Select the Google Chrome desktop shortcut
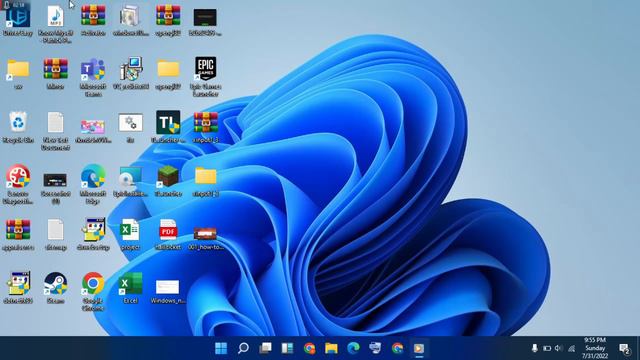 click(x=93, y=291)
